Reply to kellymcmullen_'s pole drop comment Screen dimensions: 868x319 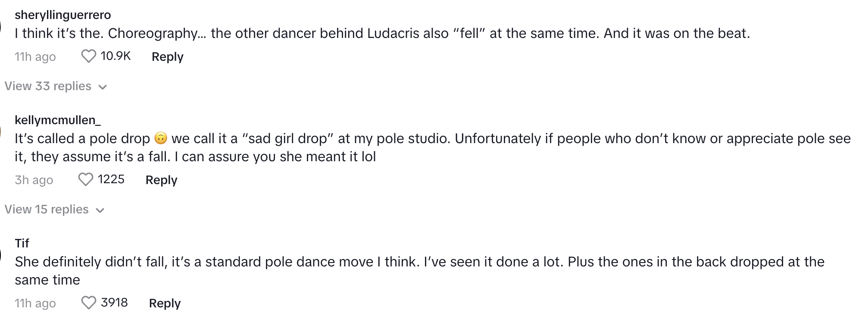(161, 180)
